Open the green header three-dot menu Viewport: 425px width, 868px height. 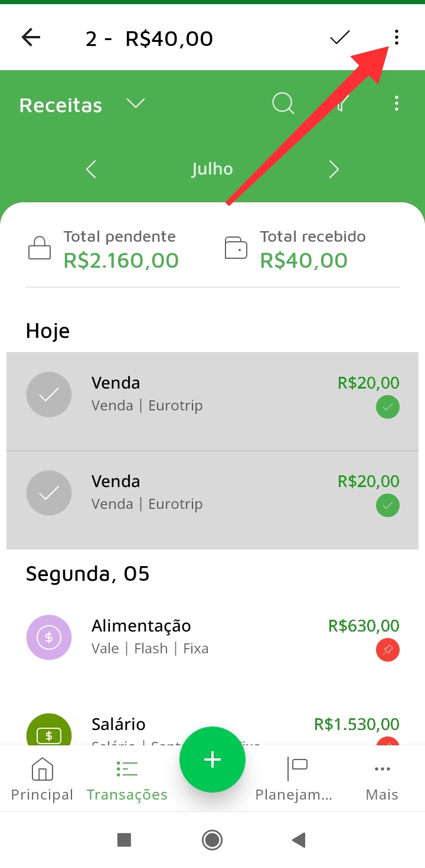pyautogui.click(x=396, y=104)
